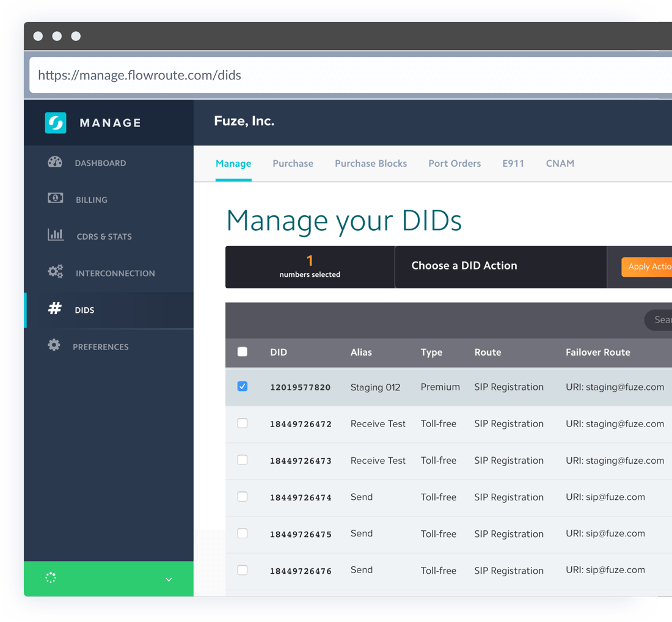Open the Purchase Blocks tab

coord(371,164)
